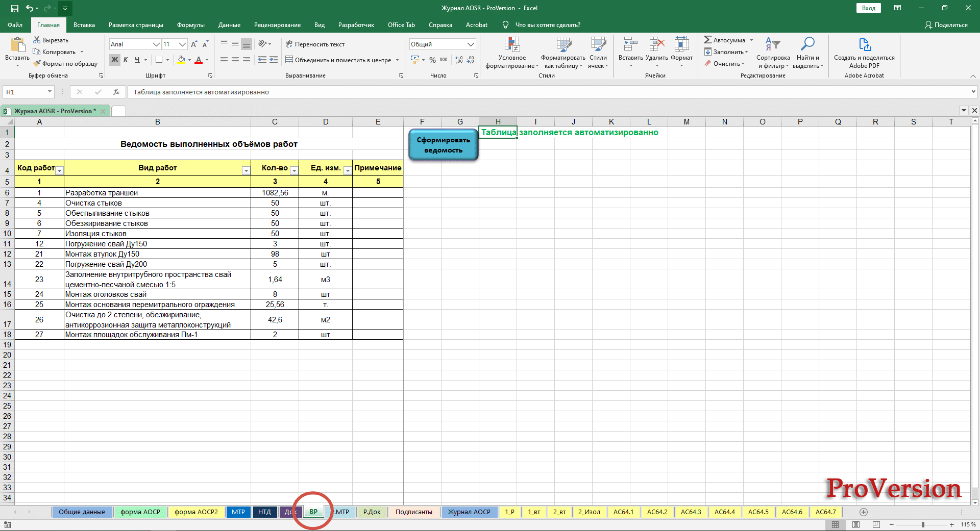This screenshot has width=980, height=531.
Task: Click the Сформировать ведомость button
Action: 443,145
